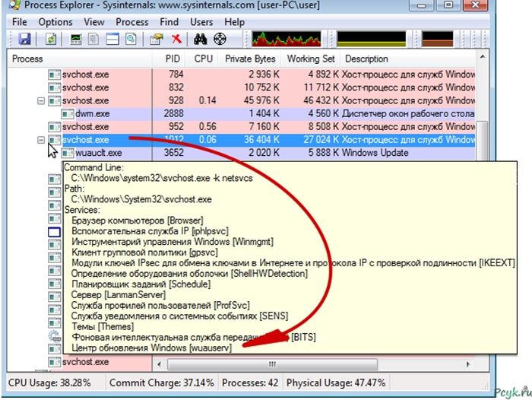Click Working Set value 4 892 K
The image size is (532, 400).
click(x=323, y=75)
